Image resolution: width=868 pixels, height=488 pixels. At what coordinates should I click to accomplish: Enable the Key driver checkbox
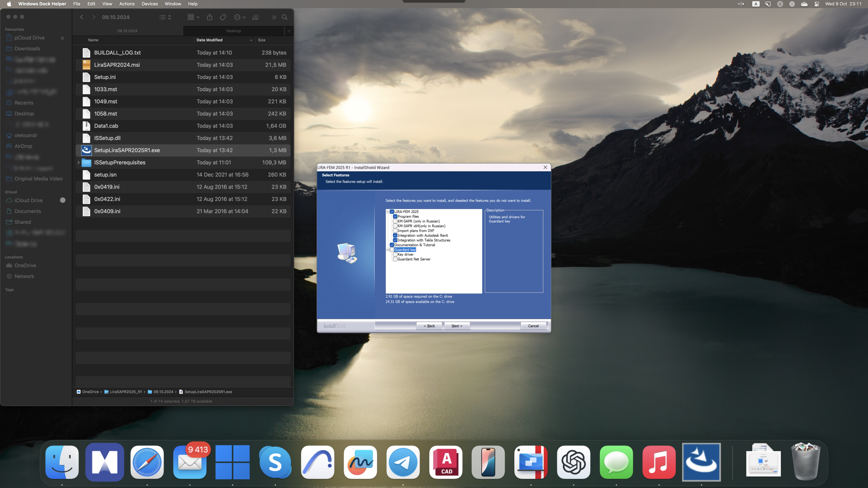(x=395, y=255)
